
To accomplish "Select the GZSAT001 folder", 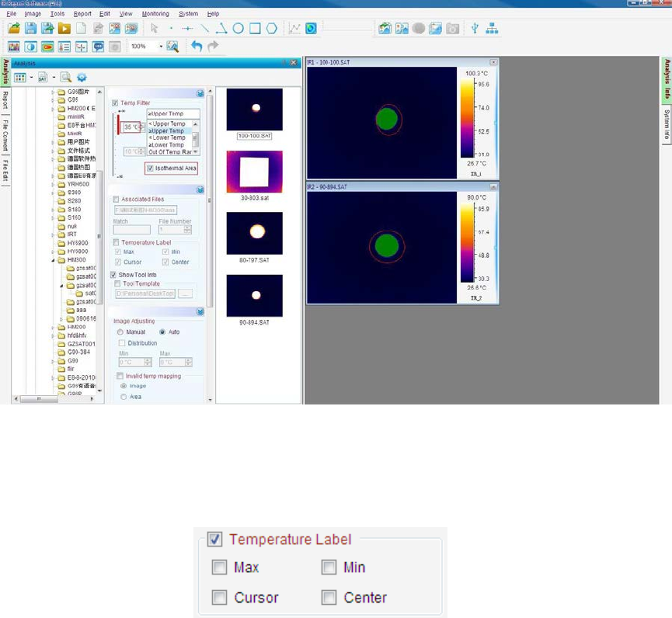I will pyautogui.click(x=81, y=344).
